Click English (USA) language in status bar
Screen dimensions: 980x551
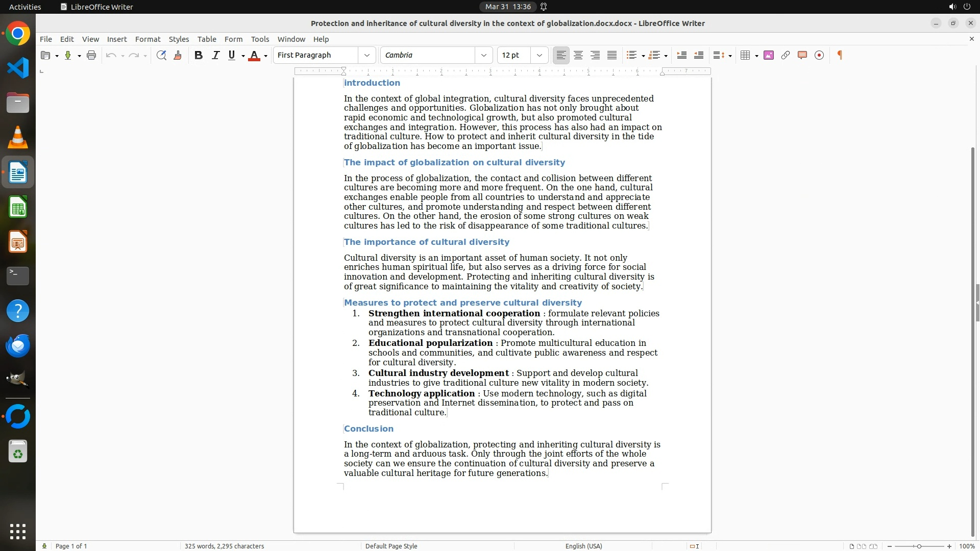tap(583, 546)
